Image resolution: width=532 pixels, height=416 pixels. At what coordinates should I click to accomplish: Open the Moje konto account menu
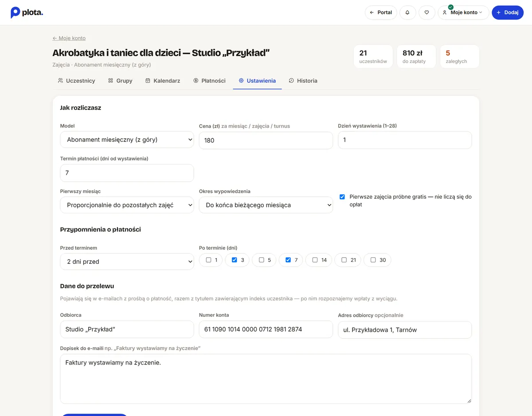click(463, 12)
